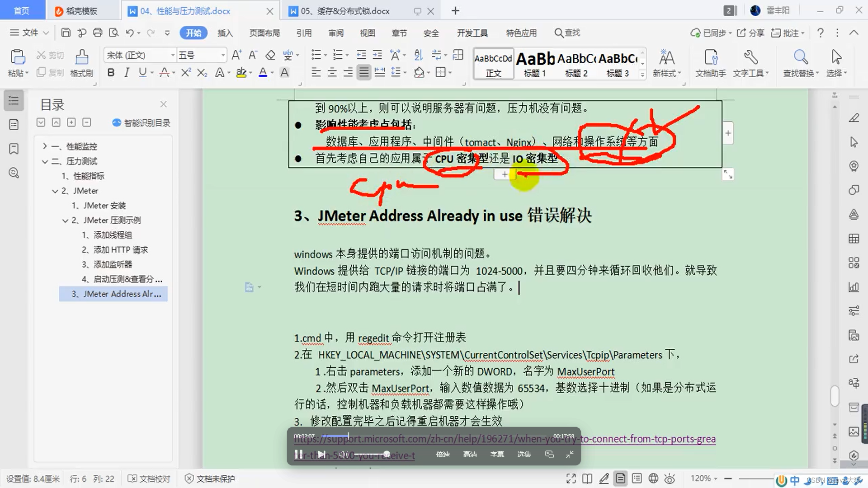Click the italic formatting icon
Screen dimensions: 868x488
127,72
